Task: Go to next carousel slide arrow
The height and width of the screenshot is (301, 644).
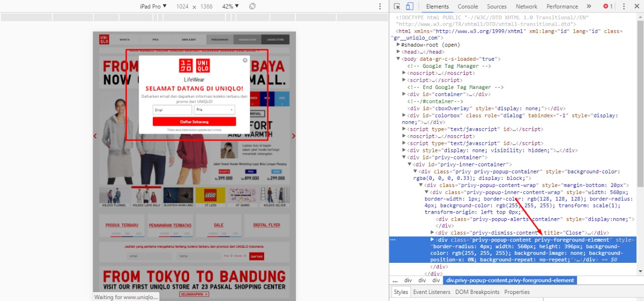Action: click(293, 136)
